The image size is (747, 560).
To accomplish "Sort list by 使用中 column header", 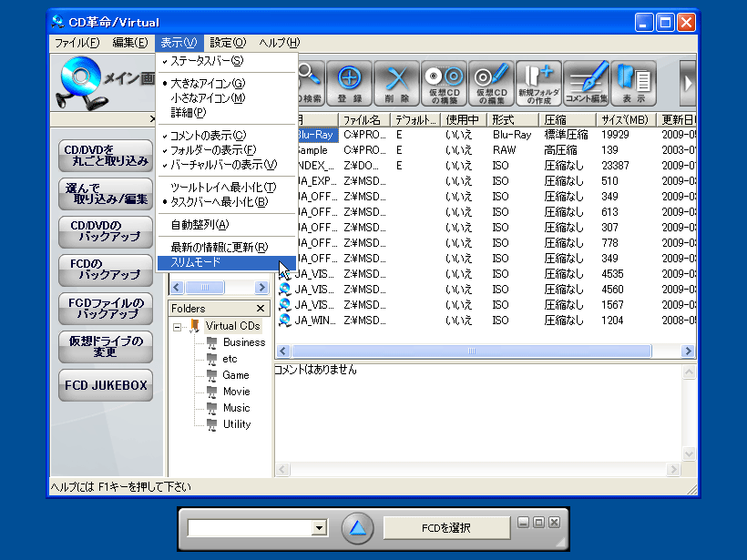I will tap(464, 120).
